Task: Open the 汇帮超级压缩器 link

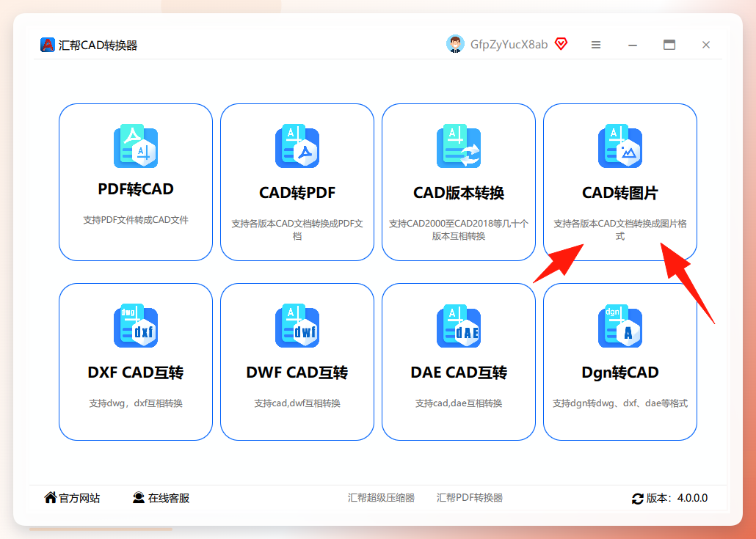Action: (381, 498)
